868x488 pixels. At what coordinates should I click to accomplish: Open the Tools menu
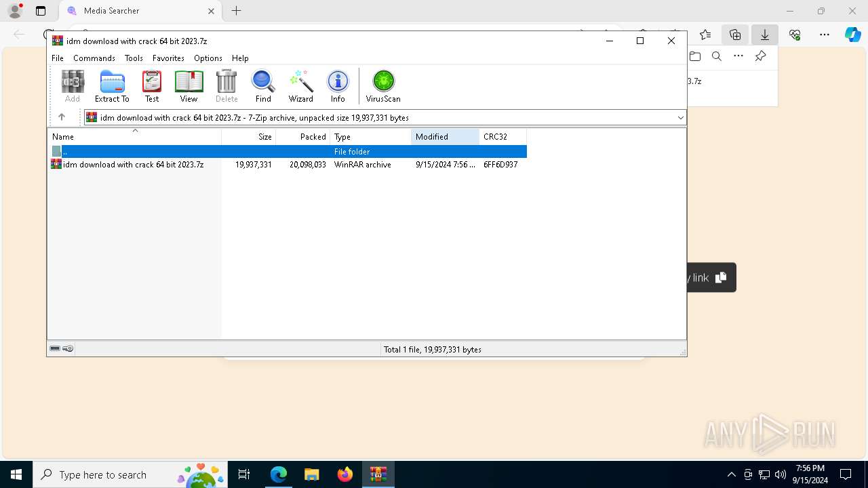134,58
